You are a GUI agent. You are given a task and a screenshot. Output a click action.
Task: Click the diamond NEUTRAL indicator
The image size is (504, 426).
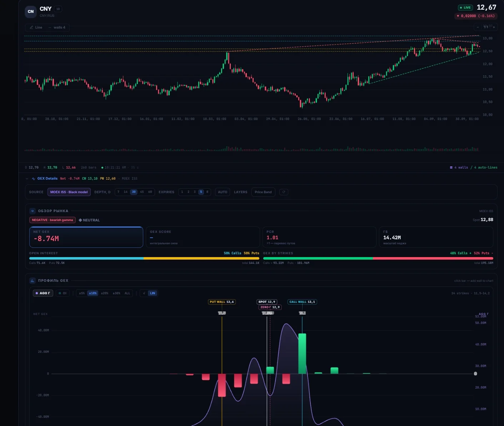point(89,220)
